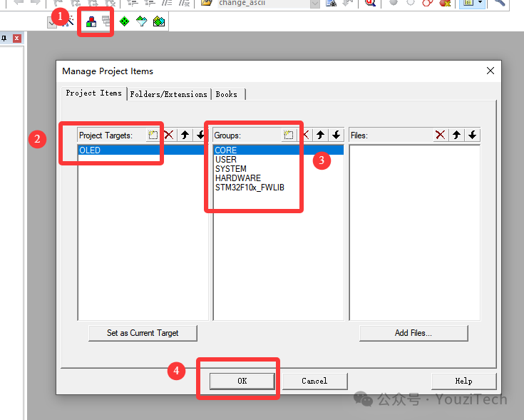This screenshot has height=420, width=524.
Task: Switch to the Folders/Extensions tab
Action: click(x=169, y=94)
